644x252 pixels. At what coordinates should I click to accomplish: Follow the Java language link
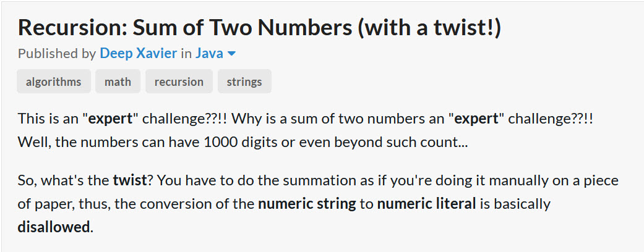[x=209, y=53]
